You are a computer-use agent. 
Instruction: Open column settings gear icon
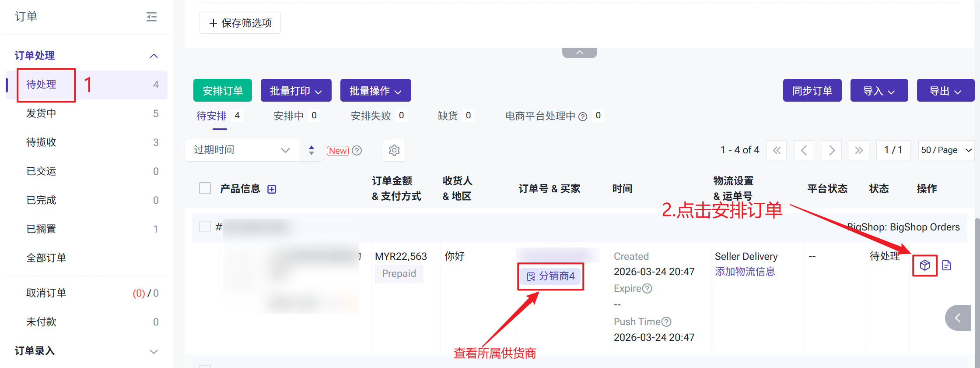pyautogui.click(x=394, y=150)
